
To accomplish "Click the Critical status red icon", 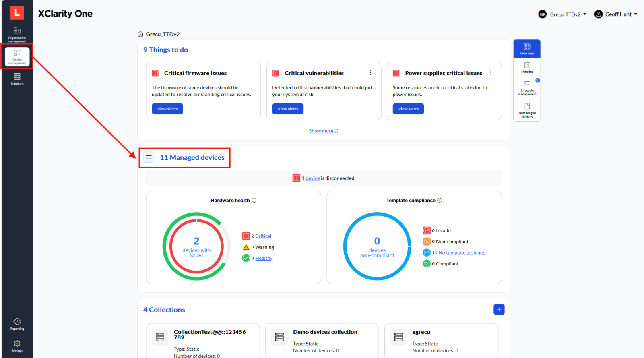I will (246, 236).
